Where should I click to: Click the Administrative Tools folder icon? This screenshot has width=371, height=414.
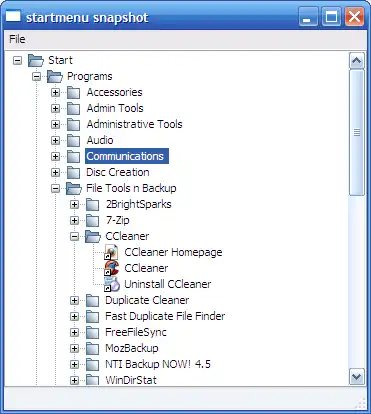(73, 124)
